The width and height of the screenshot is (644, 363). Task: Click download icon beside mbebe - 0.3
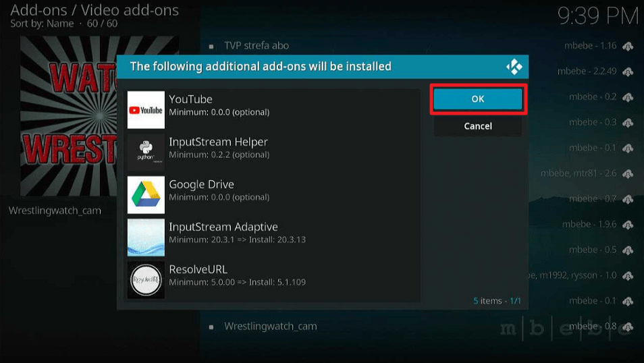point(628,123)
